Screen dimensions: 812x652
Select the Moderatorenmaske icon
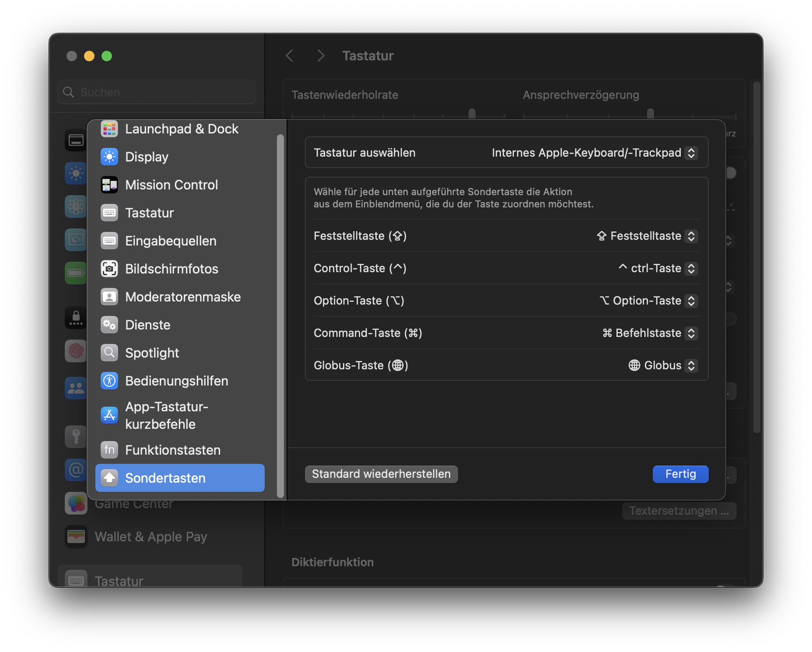click(109, 297)
